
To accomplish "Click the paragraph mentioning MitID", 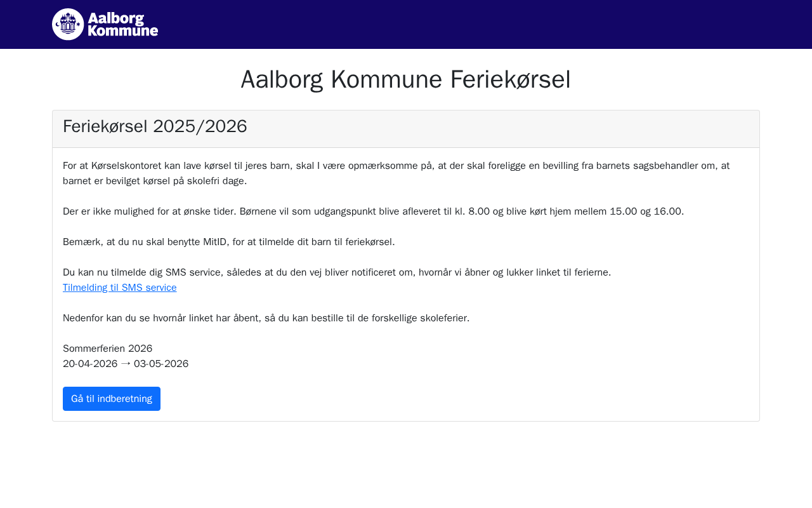I will click(x=229, y=242).
